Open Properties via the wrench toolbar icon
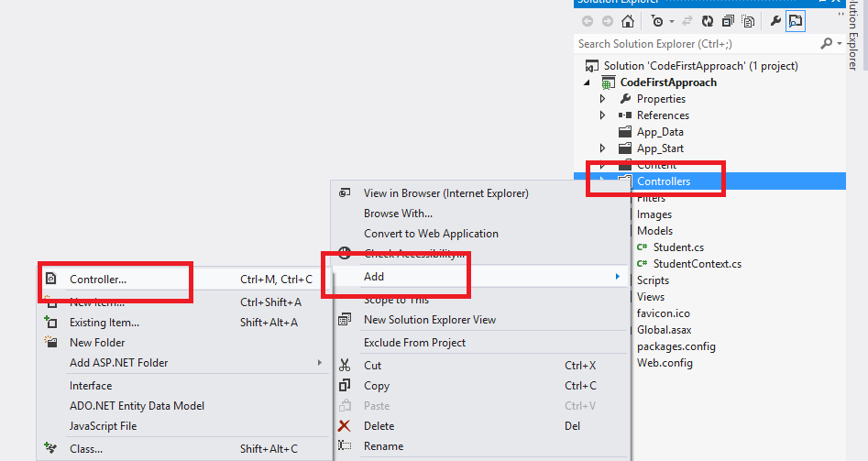The width and height of the screenshot is (868, 461). coord(775,21)
